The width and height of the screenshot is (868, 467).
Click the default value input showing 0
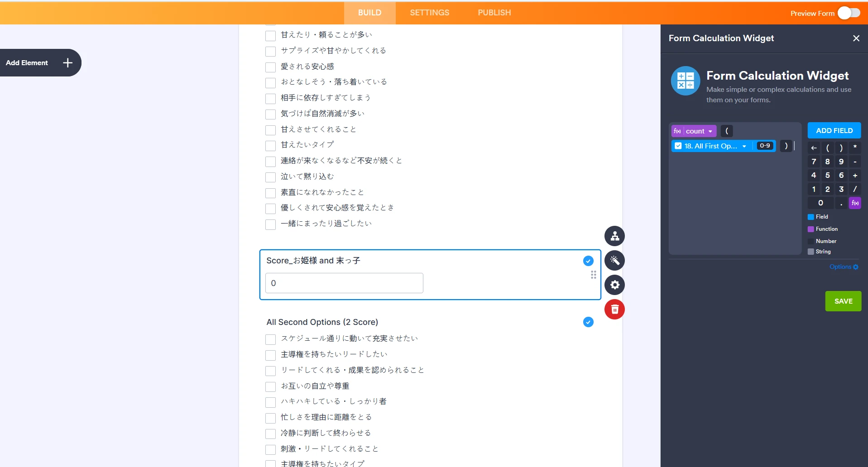[x=344, y=283]
